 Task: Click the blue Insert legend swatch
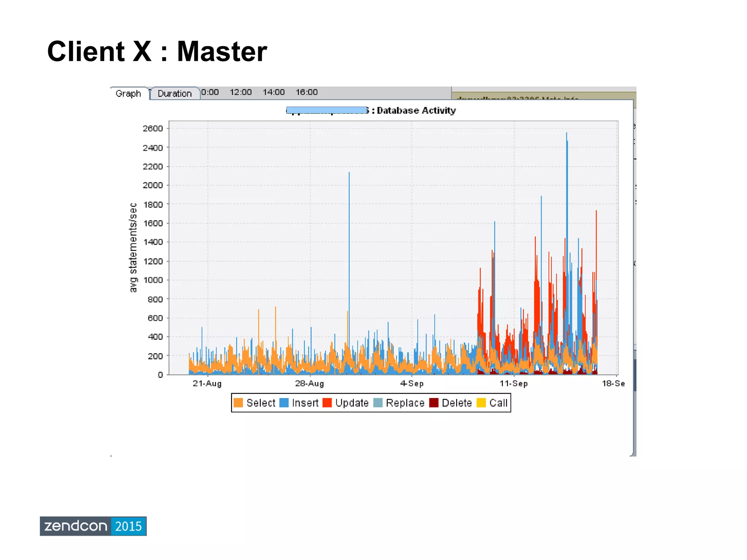284,403
